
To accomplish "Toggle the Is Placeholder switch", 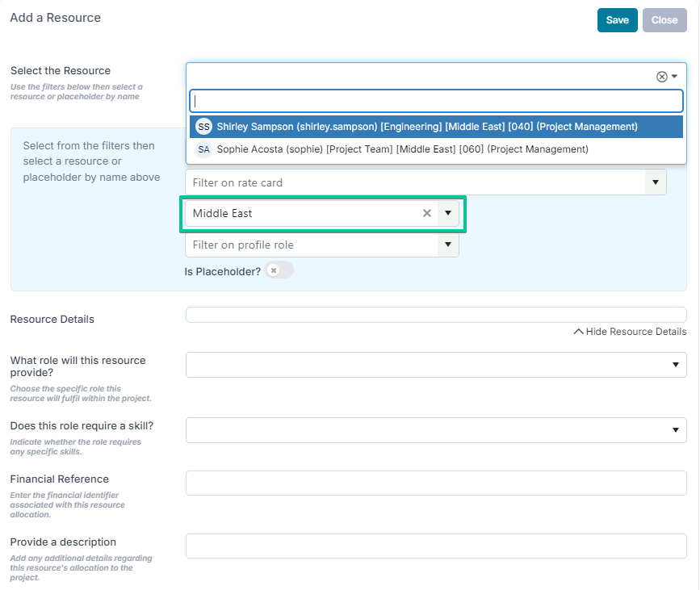I will coord(279,270).
